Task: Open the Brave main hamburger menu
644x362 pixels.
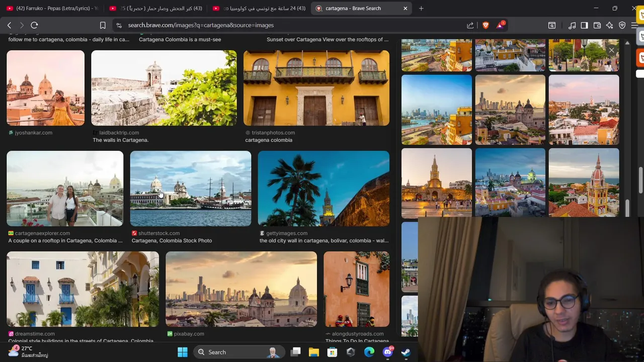Action: 634,25
